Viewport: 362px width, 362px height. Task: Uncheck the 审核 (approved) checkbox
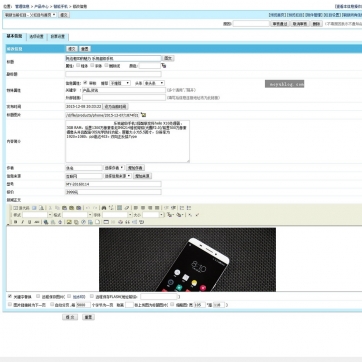85,83
